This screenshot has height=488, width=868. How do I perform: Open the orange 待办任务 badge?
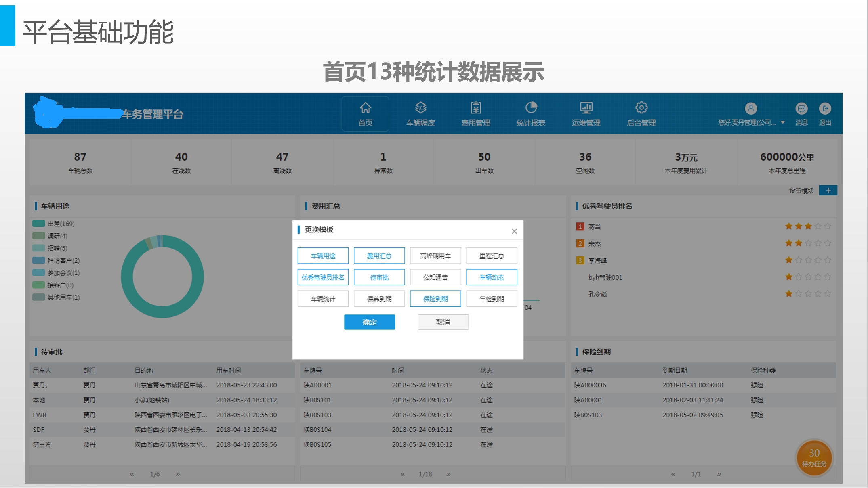click(x=814, y=458)
